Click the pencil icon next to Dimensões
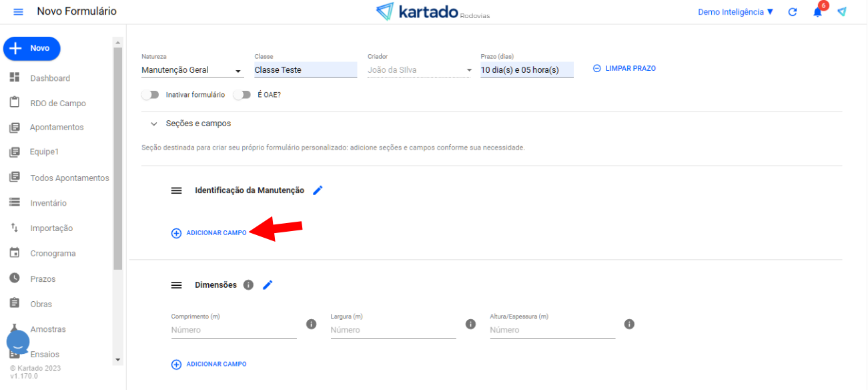 (268, 285)
